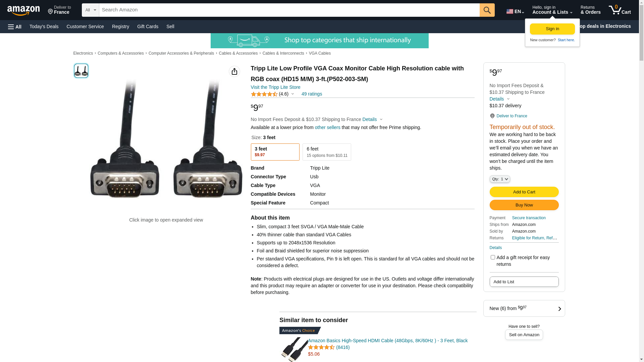Screen dimensions: 644x362
Task: Open the All hamburger menu
Action: coord(15,26)
